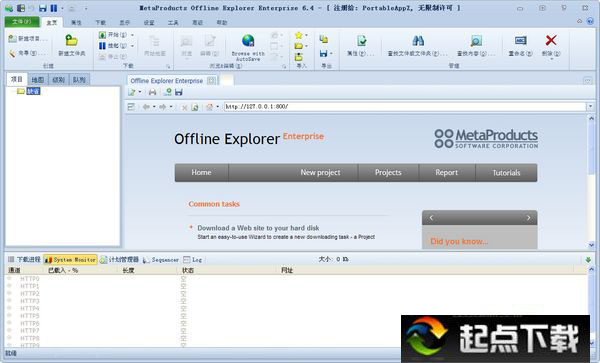Open quick access toolbar customize dropdown
The image size is (600, 363).
(86, 8)
